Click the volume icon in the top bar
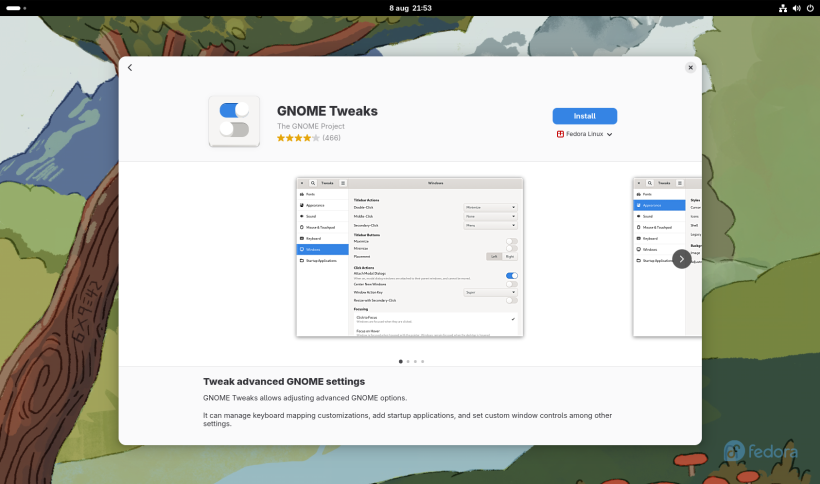The width and height of the screenshot is (820, 484). click(x=796, y=8)
